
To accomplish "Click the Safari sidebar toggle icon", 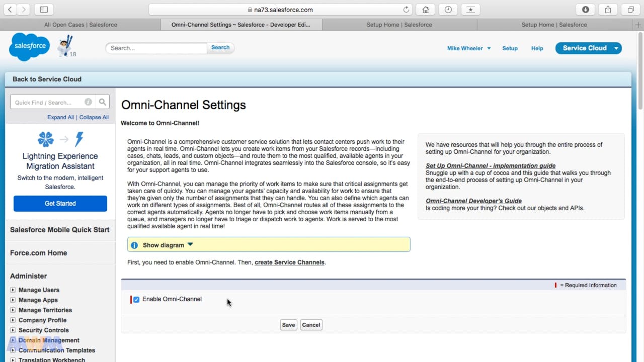I will 44,10.
